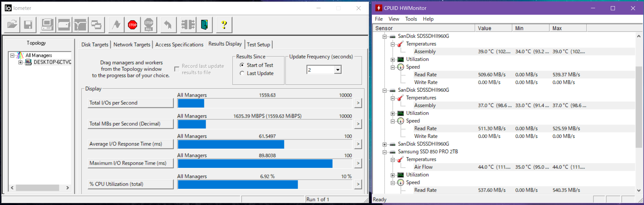The image size is (644, 205).
Task: Duplicate the selected worker
Action: click(x=96, y=25)
